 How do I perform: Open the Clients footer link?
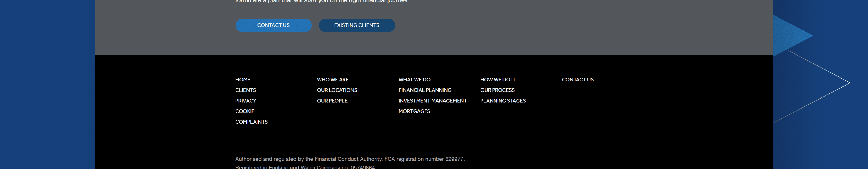click(x=245, y=90)
